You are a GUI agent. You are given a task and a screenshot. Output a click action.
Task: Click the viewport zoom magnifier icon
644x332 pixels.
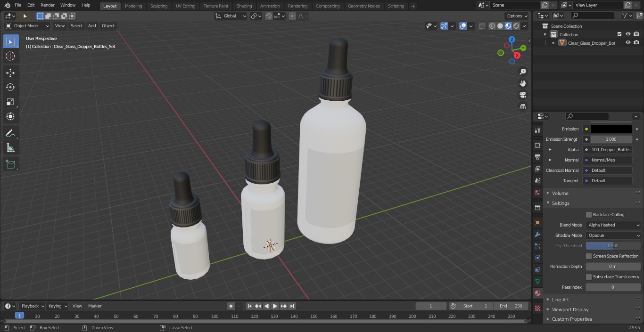coord(523,72)
